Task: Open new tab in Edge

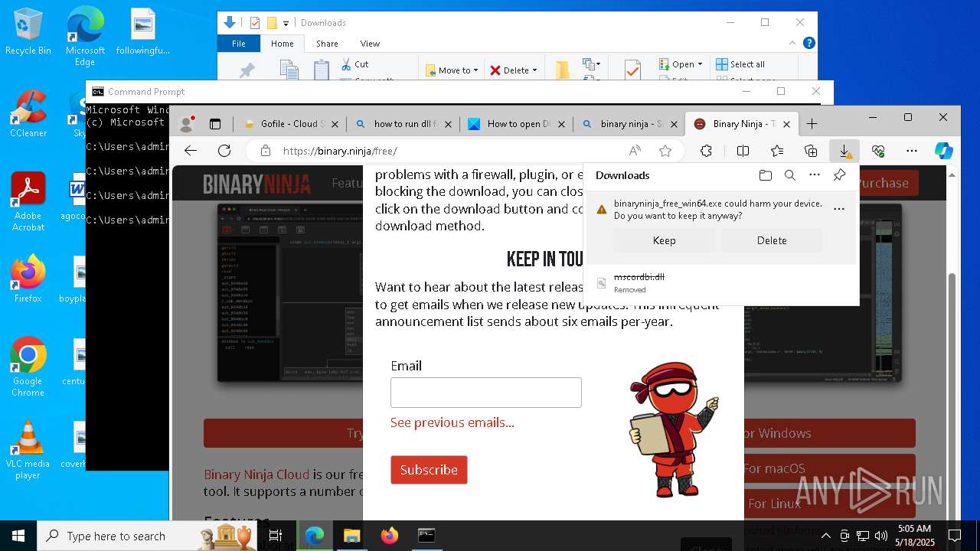Action: [x=812, y=124]
